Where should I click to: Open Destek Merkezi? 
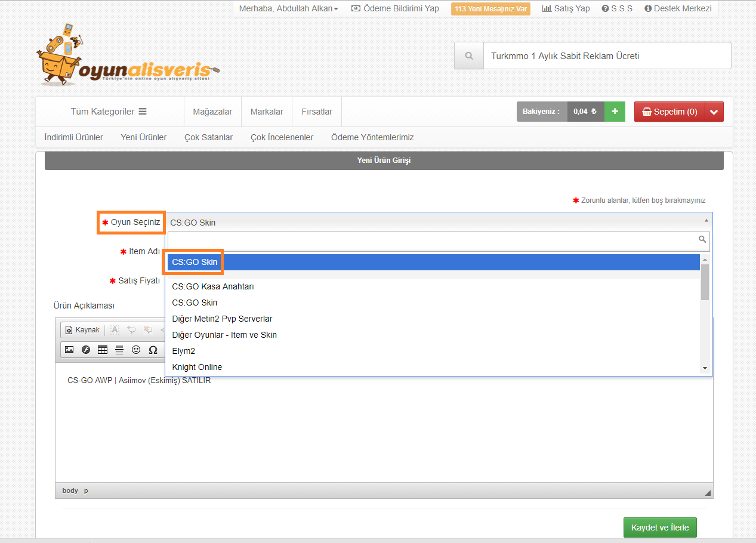pos(678,8)
